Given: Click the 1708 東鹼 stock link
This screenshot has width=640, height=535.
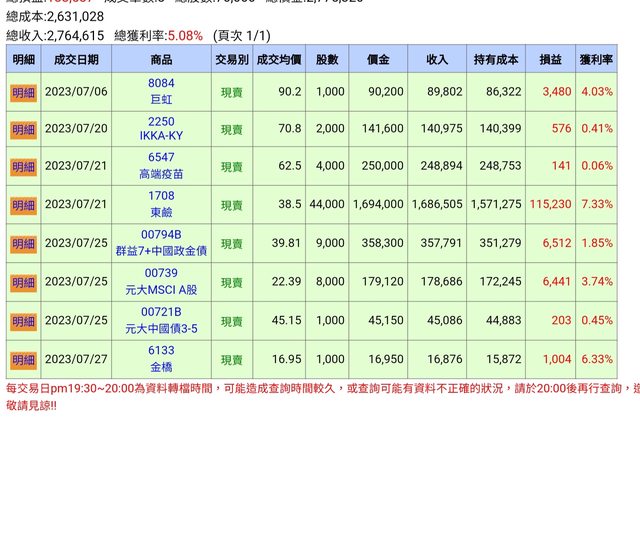Looking at the screenshot, I should click(161, 204).
